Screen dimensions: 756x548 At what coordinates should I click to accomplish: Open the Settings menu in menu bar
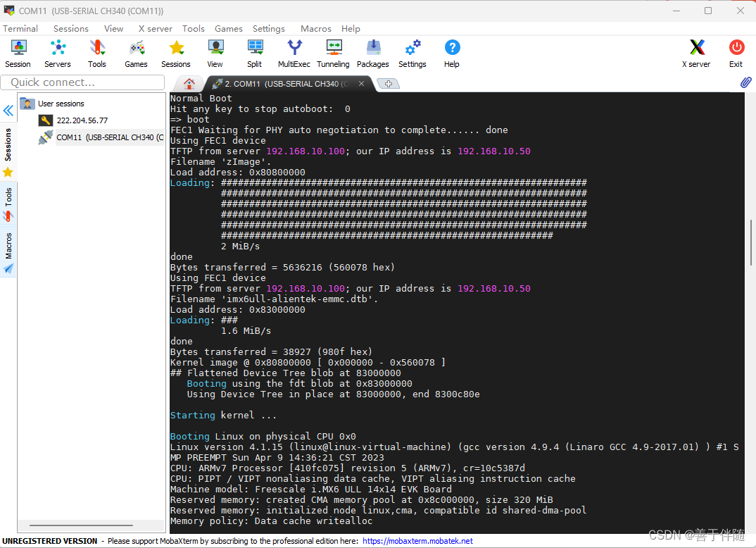[269, 28]
